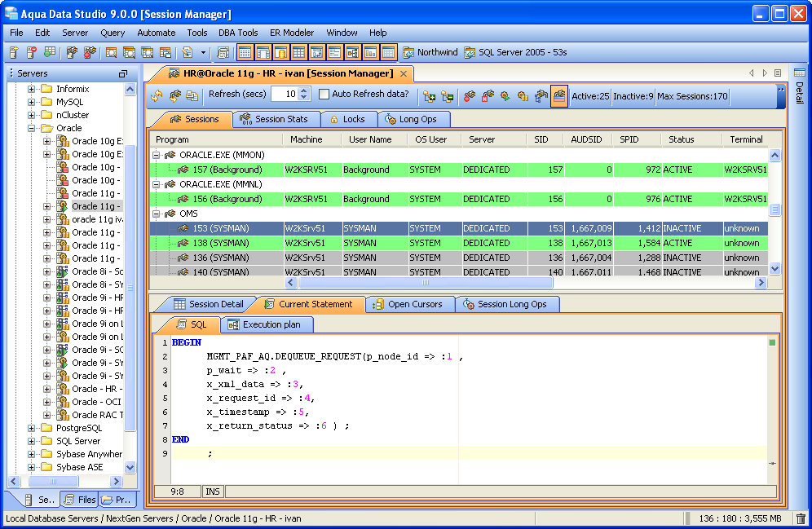Image resolution: width=812 pixels, height=529 pixels.
Task: Click the expand all sessions tree icon
Action: 429,95
